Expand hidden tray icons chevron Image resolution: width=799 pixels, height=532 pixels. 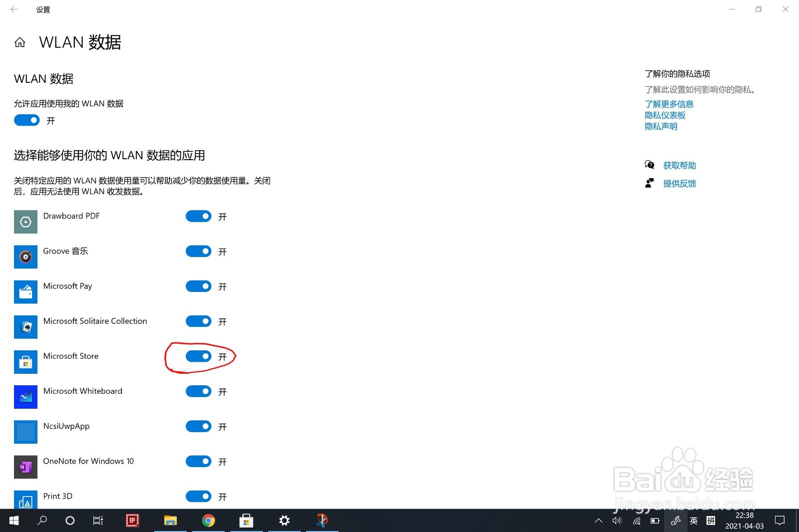click(x=598, y=521)
